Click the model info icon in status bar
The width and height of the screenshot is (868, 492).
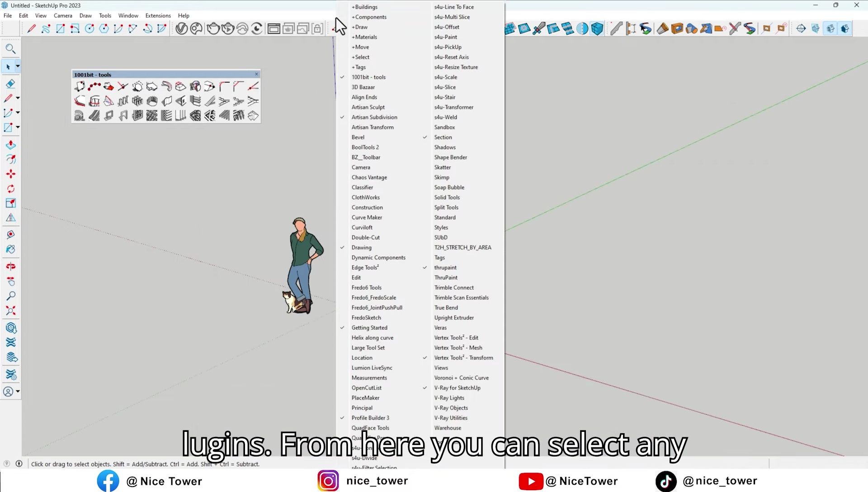19,464
